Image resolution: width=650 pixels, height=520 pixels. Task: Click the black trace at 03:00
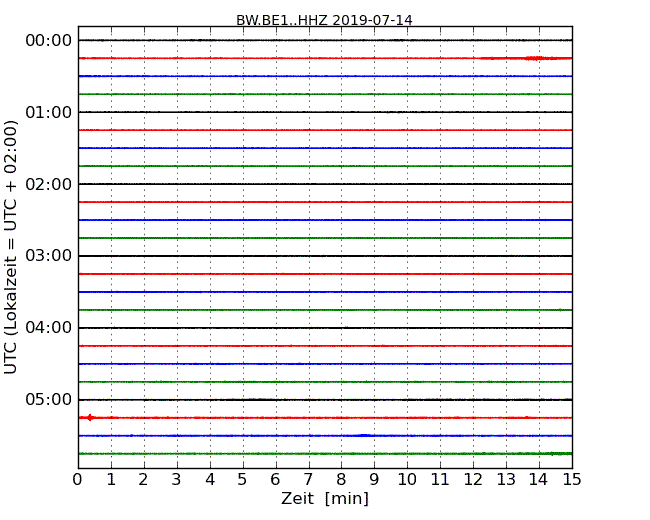(x=325, y=256)
